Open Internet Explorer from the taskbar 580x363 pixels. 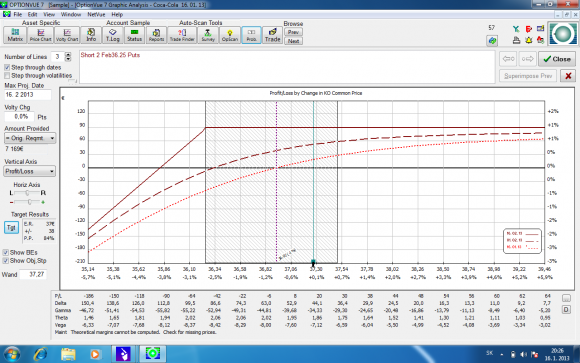pos(40,354)
